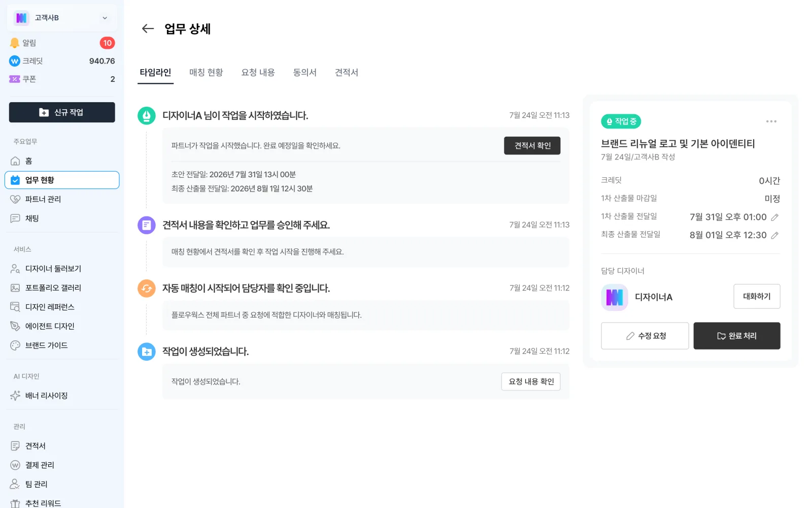Viewport: 812px width, 508px height.
Task: Click the 요청 내용 확인 button
Action: 531,382
